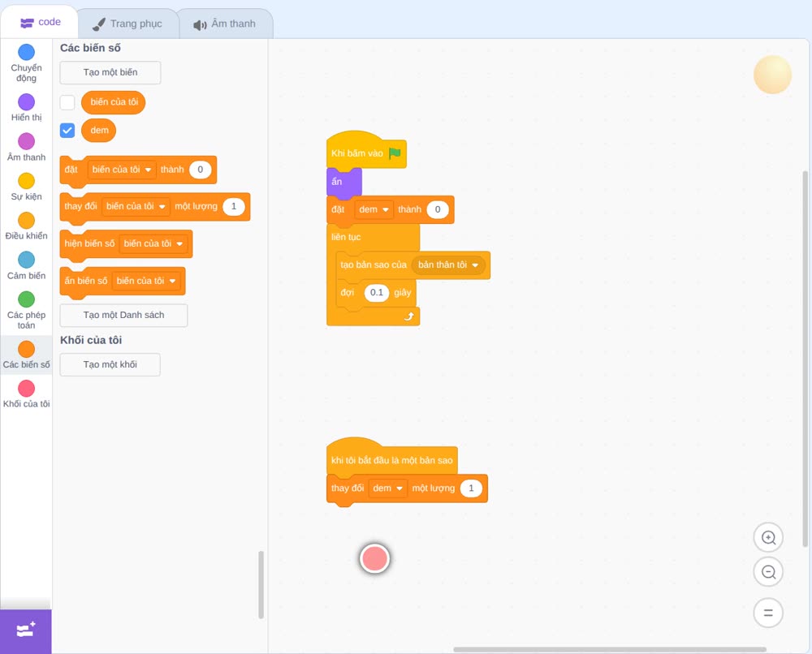812x654 pixels.
Task: Select the Hiển thị category circle
Action: click(x=27, y=102)
